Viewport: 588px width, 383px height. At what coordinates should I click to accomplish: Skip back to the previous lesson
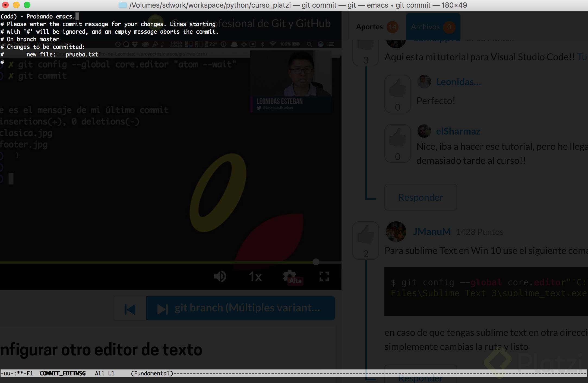tap(129, 308)
